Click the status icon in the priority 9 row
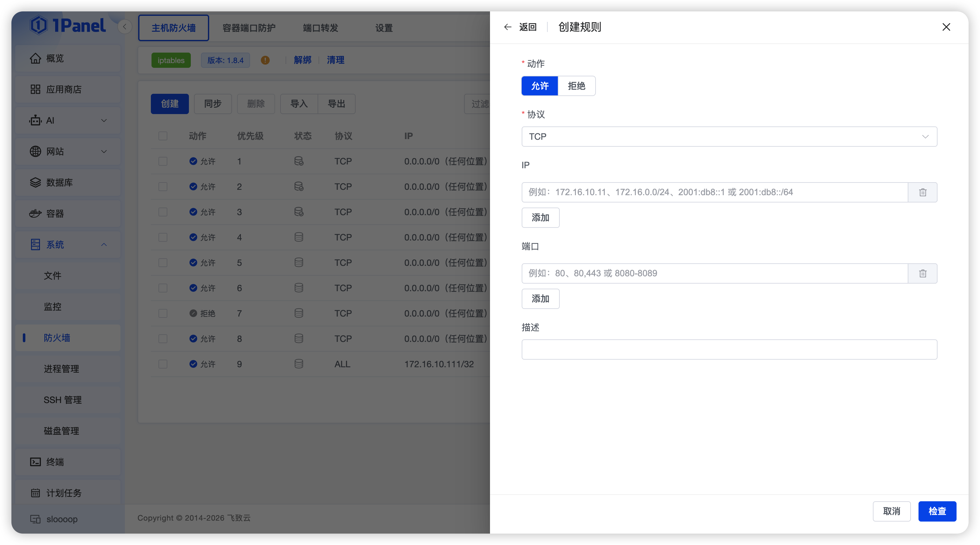This screenshot has height=545, width=980. click(x=299, y=364)
